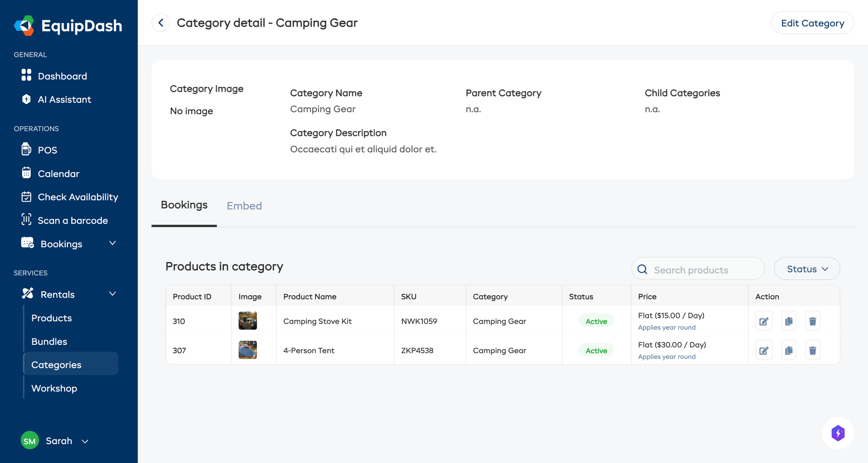The width and height of the screenshot is (868, 463).
Task: Open the POS screen
Action: pyautogui.click(x=47, y=150)
